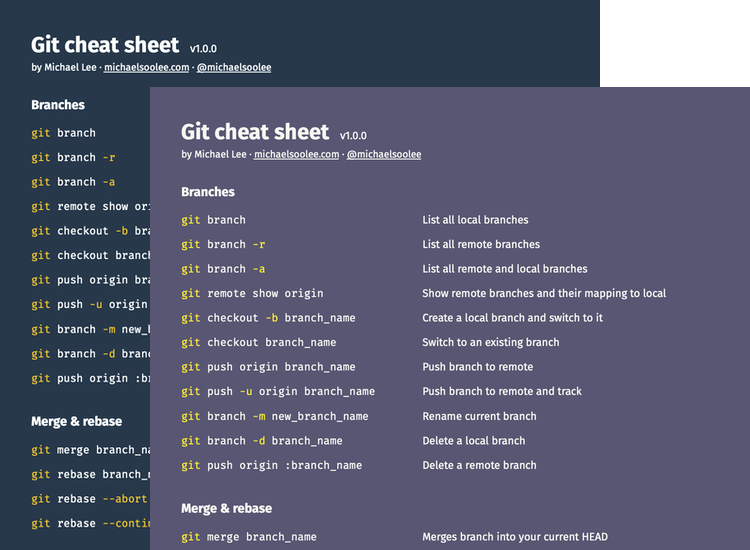This screenshot has height=550, width=750.
Task: Click 'git merge branch_name' in purple sheet
Action: [x=249, y=537]
